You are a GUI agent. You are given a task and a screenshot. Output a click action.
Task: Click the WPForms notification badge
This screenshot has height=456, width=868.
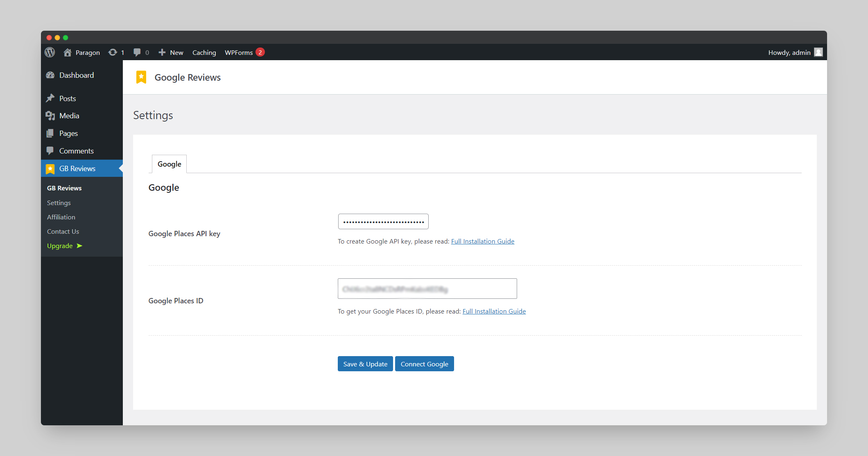pos(260,52)
